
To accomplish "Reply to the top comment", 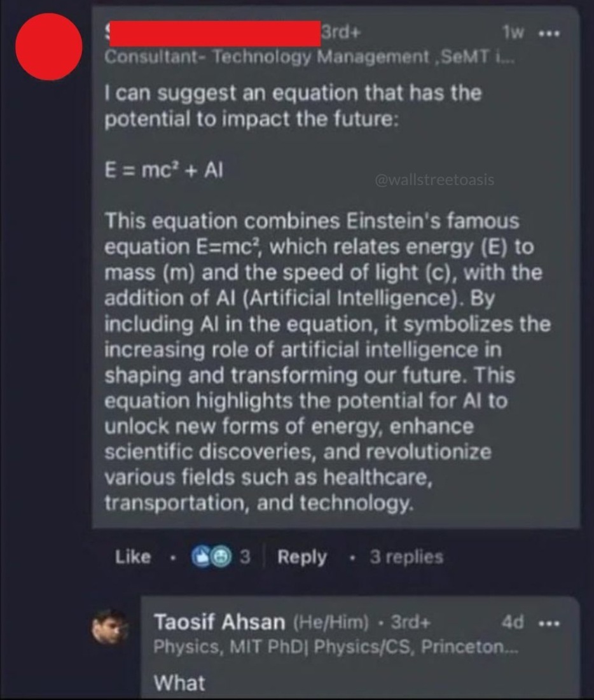I will pos(301,557).
